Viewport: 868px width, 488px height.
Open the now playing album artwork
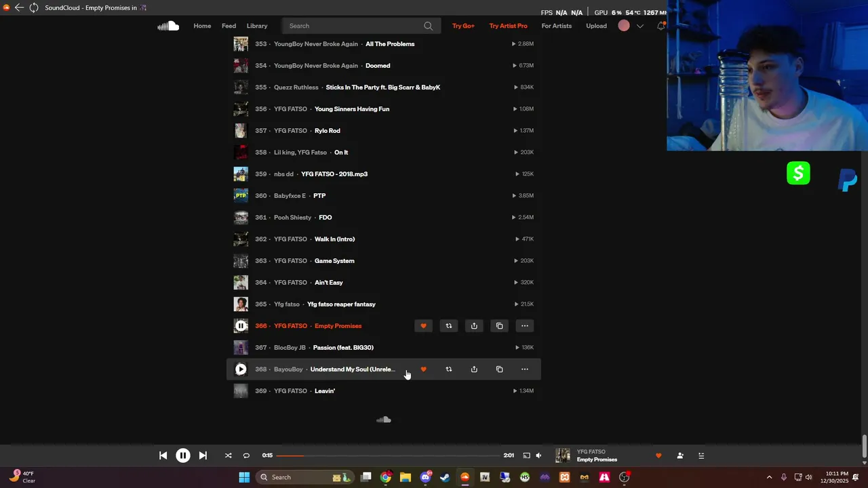pos(563,455)
